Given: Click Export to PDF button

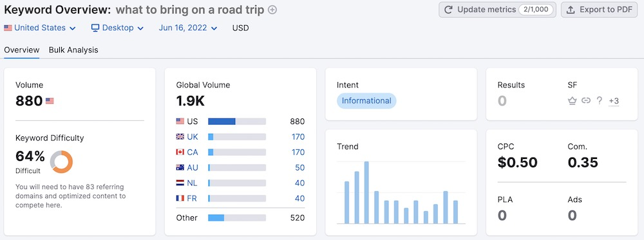Looking at the screenshot, I should click(x=599, y=10).
